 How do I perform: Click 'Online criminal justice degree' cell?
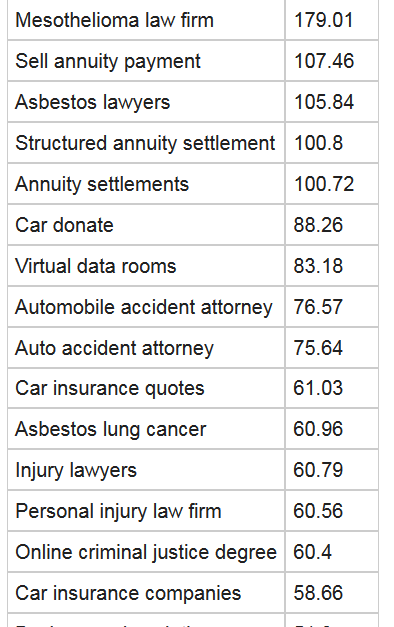click(146, 552)
